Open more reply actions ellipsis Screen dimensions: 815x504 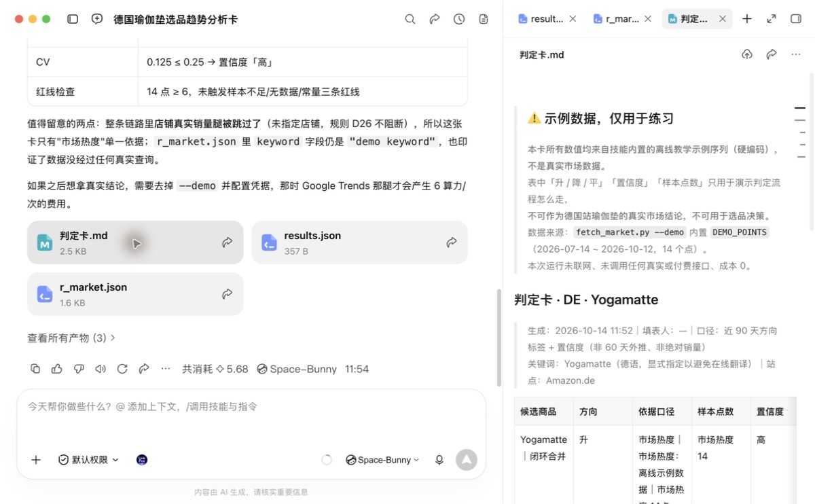[x=166, y=369]
